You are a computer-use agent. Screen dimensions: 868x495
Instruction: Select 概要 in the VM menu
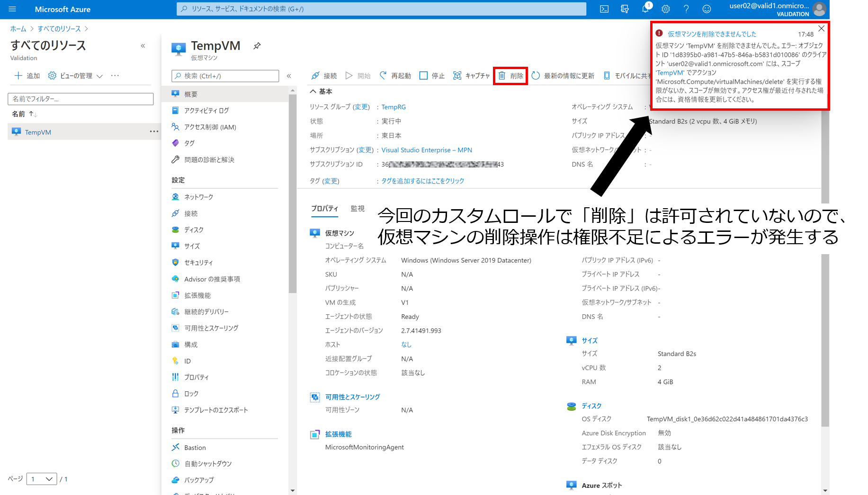[x=225, y=94]
